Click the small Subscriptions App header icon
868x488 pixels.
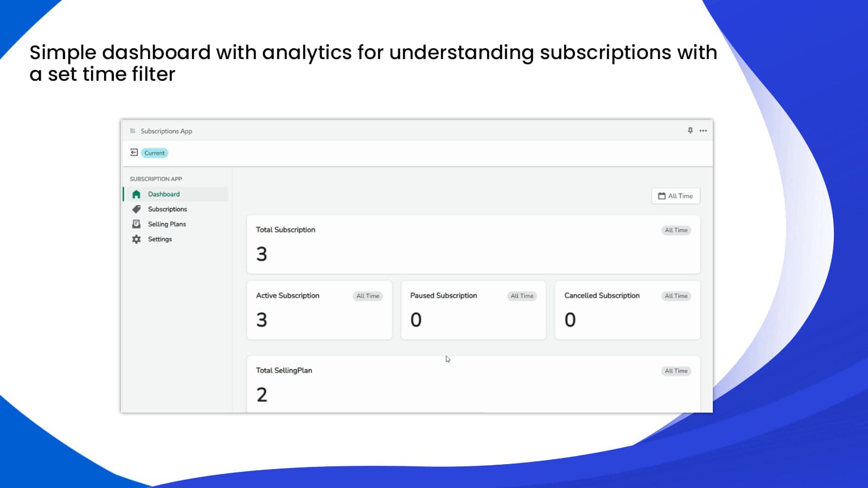[x=133, y=131]
